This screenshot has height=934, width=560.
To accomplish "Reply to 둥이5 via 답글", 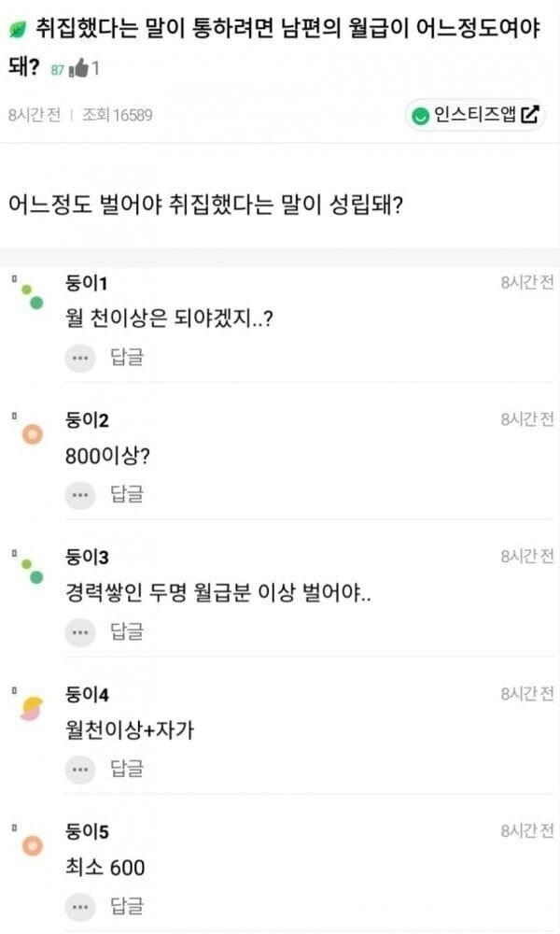I will [127, 905].
